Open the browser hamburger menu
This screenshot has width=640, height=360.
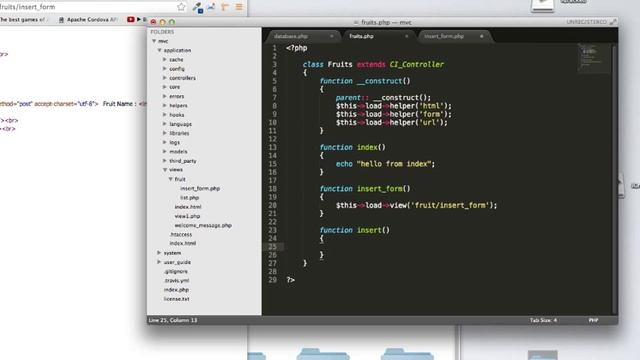(239, 7)
